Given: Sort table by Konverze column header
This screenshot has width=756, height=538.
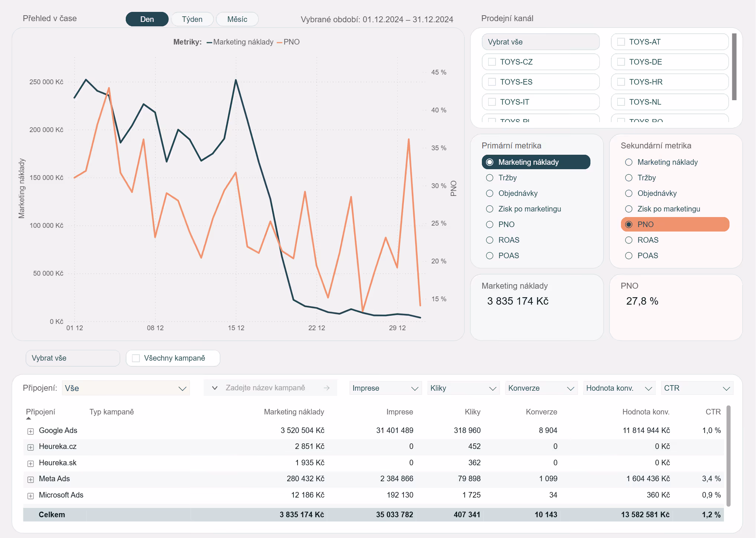Looking at the screenshot, I should (x=542, y=412).
